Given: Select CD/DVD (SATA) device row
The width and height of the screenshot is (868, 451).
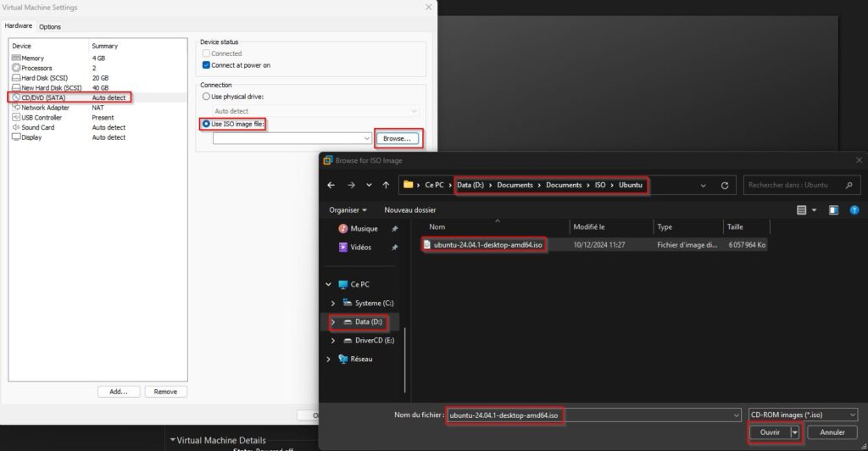Looking at the screenshot, I should pyautogui.click(x=97, y=97).
